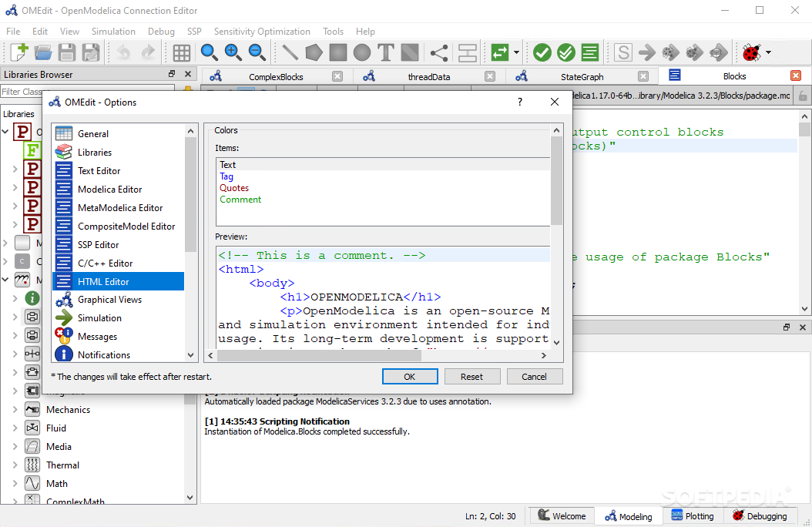Open a model file via folder icon
Image resolution: width=812 pixels, height=527 pixels.
(x=43, y=52)
